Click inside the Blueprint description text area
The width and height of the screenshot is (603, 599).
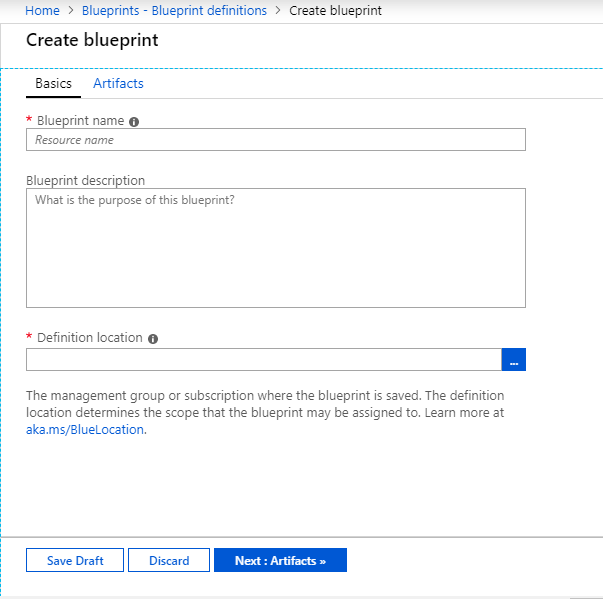point(275,248)
